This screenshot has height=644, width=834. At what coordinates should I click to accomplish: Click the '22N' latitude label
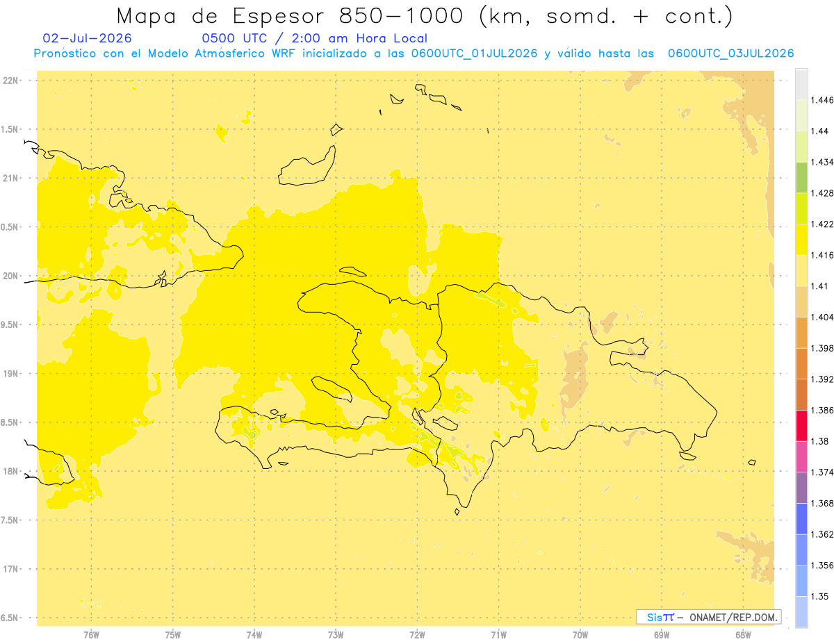tap(10, 80)
